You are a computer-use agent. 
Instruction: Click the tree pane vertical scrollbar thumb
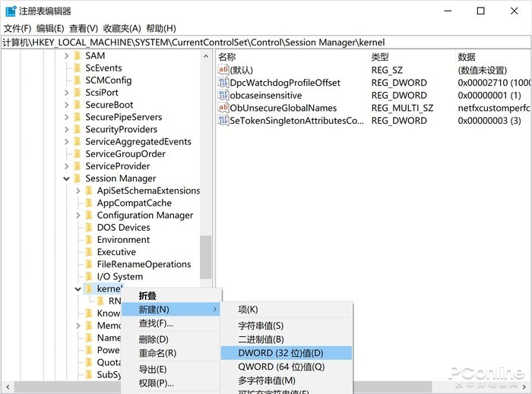206,257
